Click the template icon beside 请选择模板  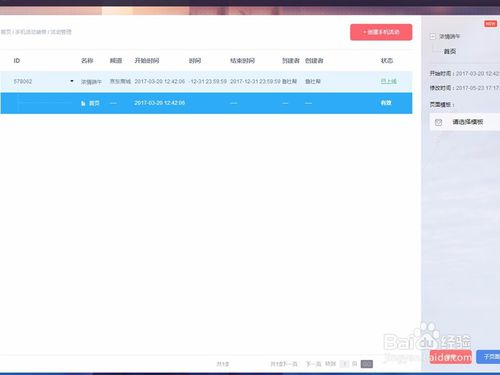(439, 122)
